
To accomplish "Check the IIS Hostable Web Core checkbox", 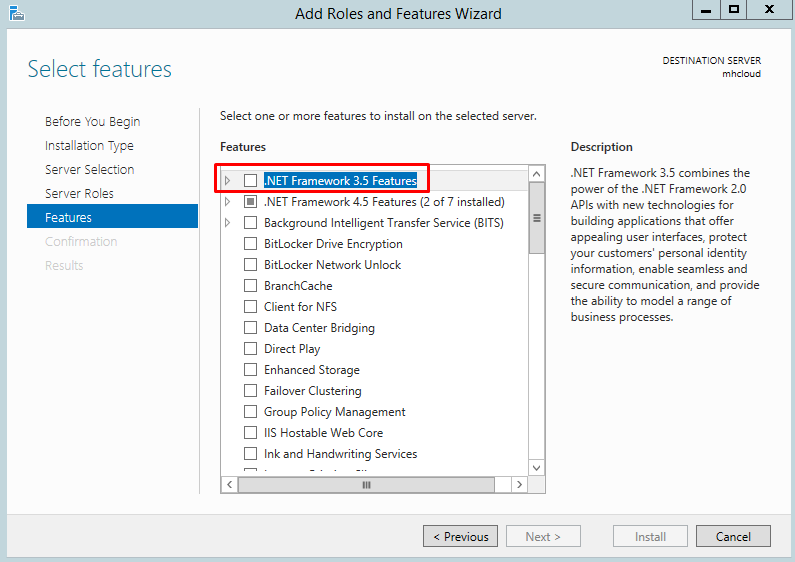I will [250, 433].
